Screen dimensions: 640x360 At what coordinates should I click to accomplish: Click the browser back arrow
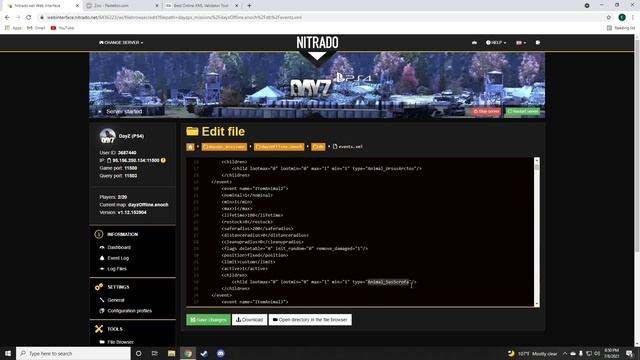(7, 18)
